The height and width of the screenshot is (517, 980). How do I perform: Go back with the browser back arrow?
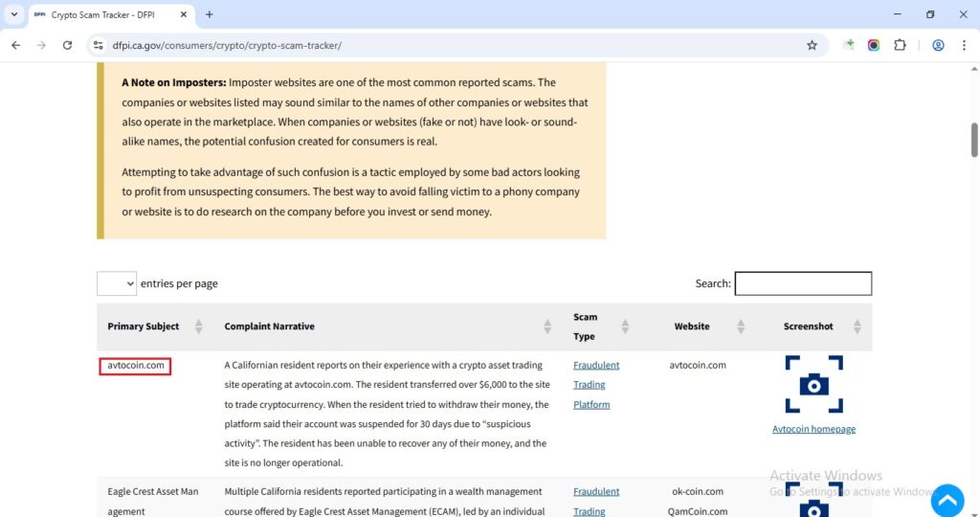(x=15, y=45)
